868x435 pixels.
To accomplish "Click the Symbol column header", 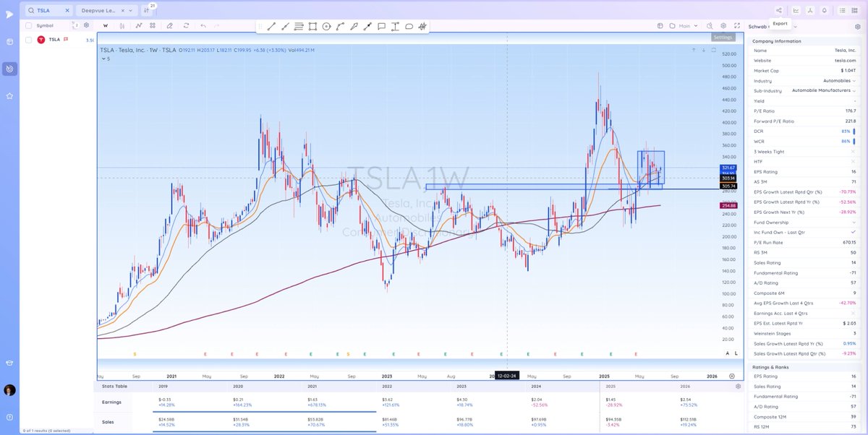I will tap(44, 25).
